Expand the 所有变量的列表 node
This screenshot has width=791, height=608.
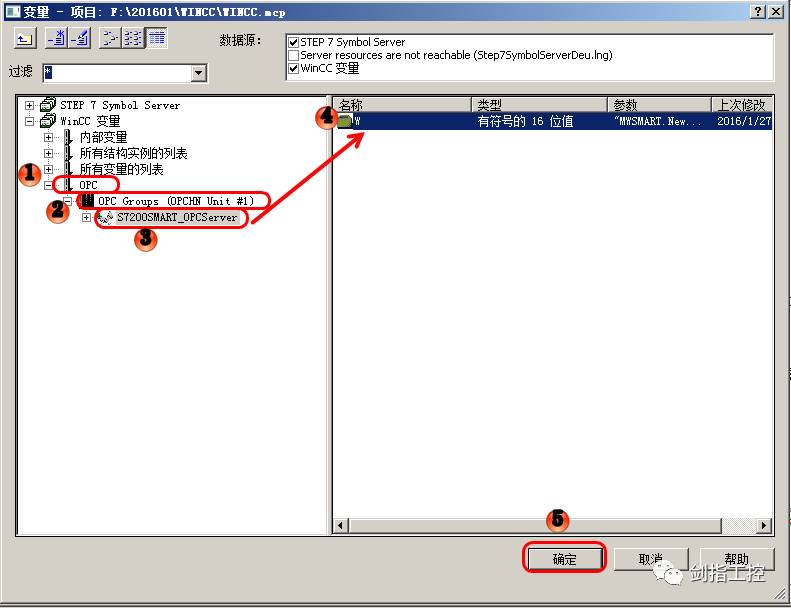click(x=48, y=169)
